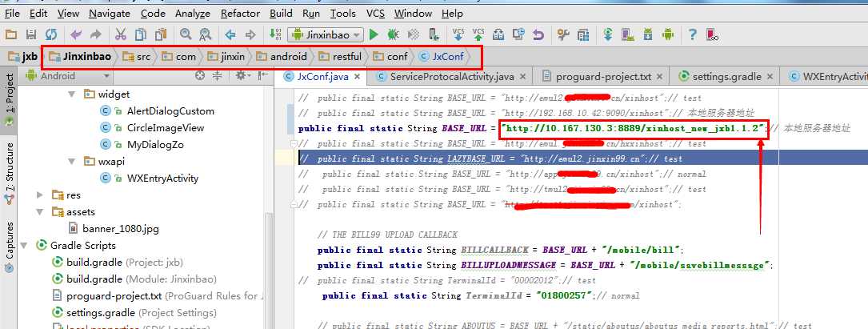
Task: Click the Open folder toolbar icon
Action: point(10,34)
